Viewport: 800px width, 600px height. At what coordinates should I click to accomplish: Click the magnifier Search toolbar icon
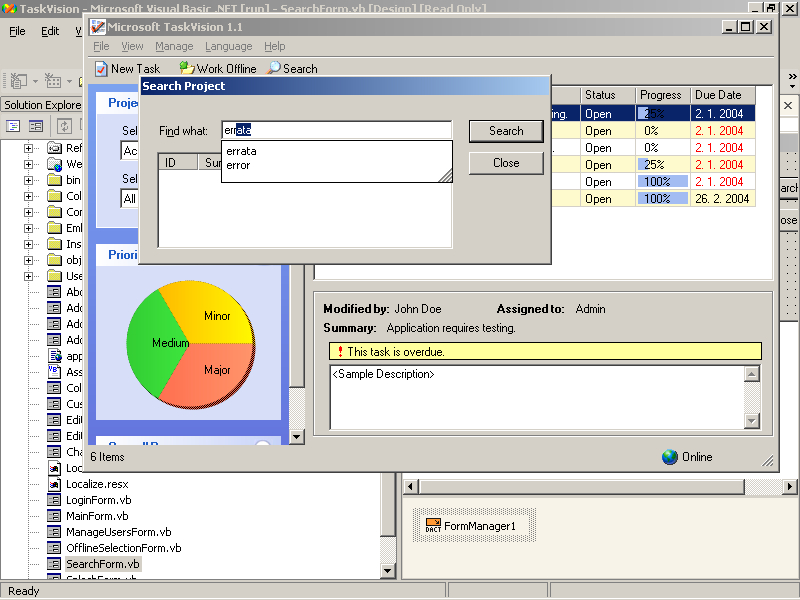click(x=273, y=69)
